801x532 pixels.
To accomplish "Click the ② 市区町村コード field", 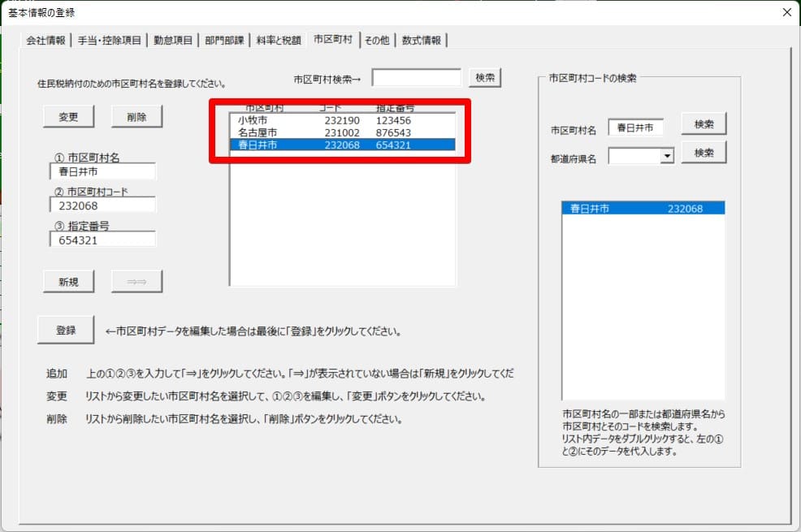I will click(x=102, y=205).
